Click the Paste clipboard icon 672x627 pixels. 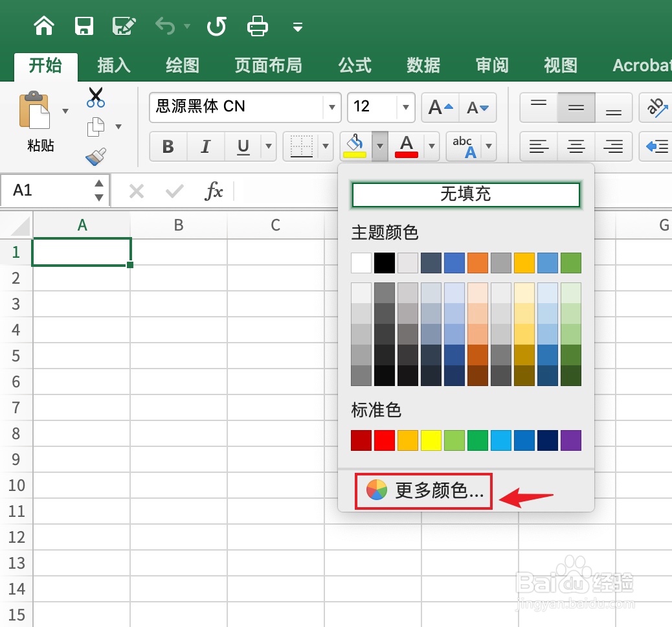coord(35,110)
